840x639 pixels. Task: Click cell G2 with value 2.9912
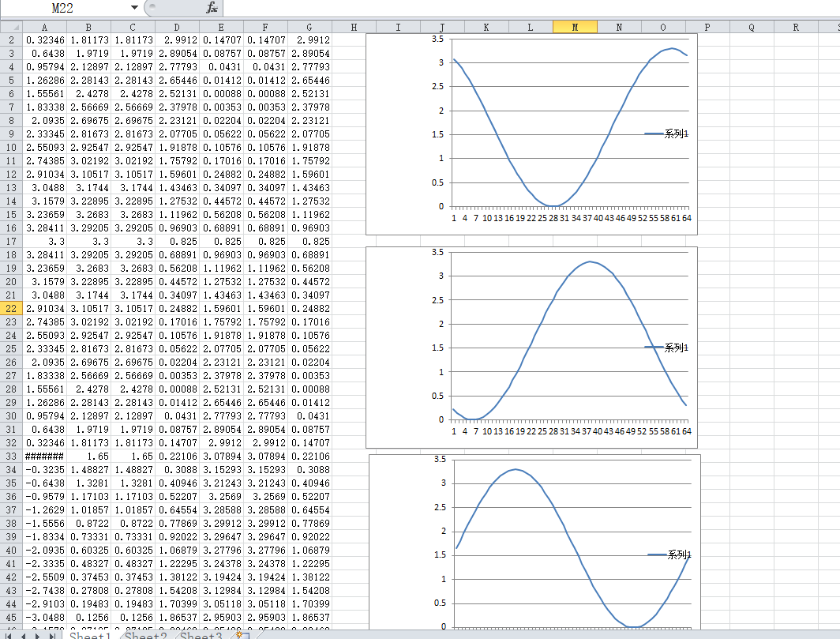point(309,40)
